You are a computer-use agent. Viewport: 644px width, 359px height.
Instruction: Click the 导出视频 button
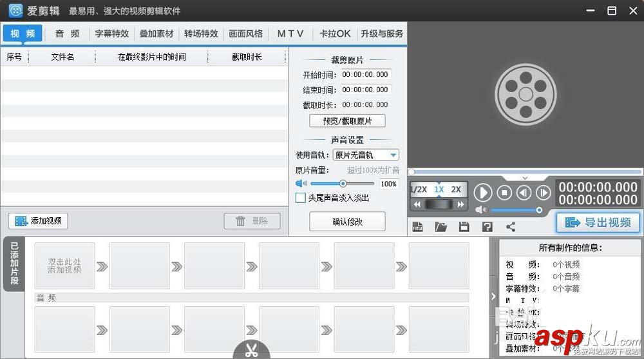[x=598, y=222]
